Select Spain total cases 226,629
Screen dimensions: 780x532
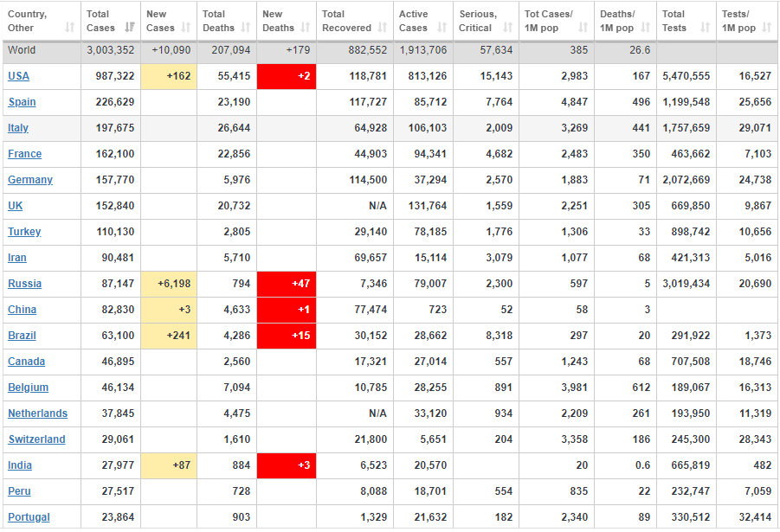pos(115,102)
